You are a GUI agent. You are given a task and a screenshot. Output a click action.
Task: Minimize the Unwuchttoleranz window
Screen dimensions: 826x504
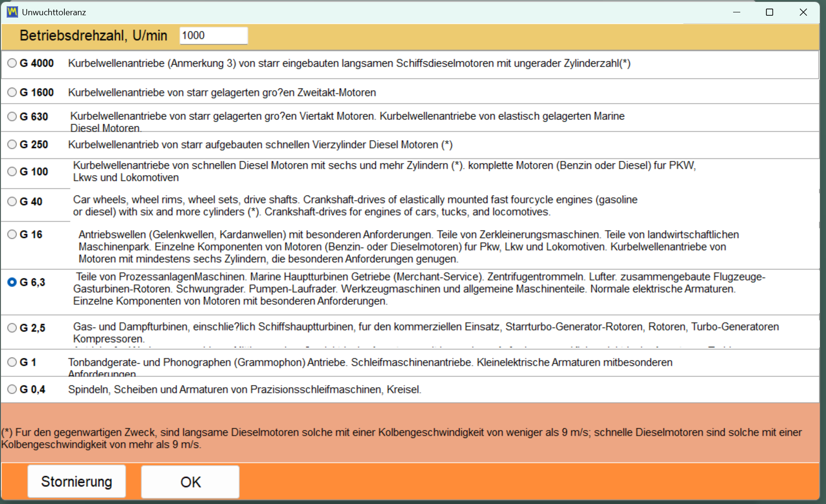point(736,12)
